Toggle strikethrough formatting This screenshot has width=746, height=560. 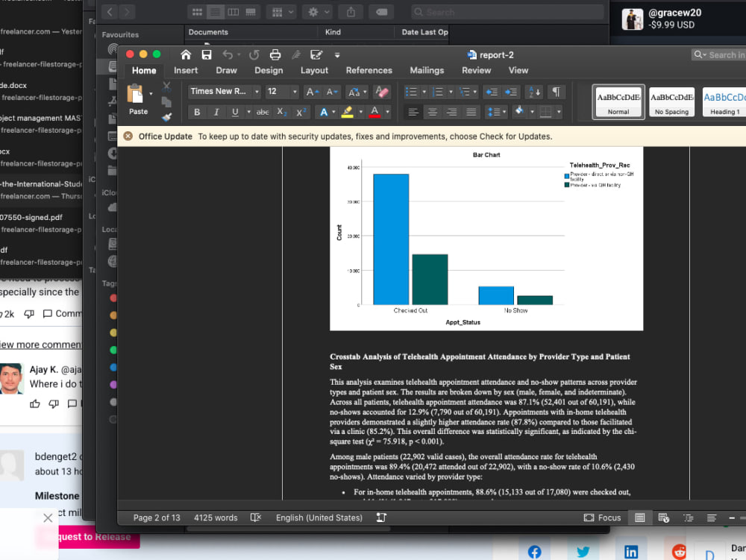tap(263, 112)
